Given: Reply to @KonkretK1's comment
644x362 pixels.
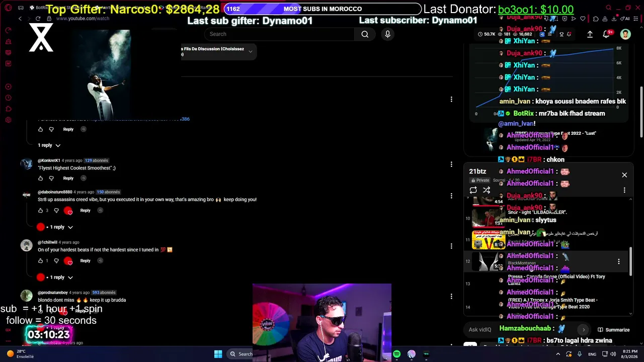Looking at the screenshot, I should click(68, 178).
